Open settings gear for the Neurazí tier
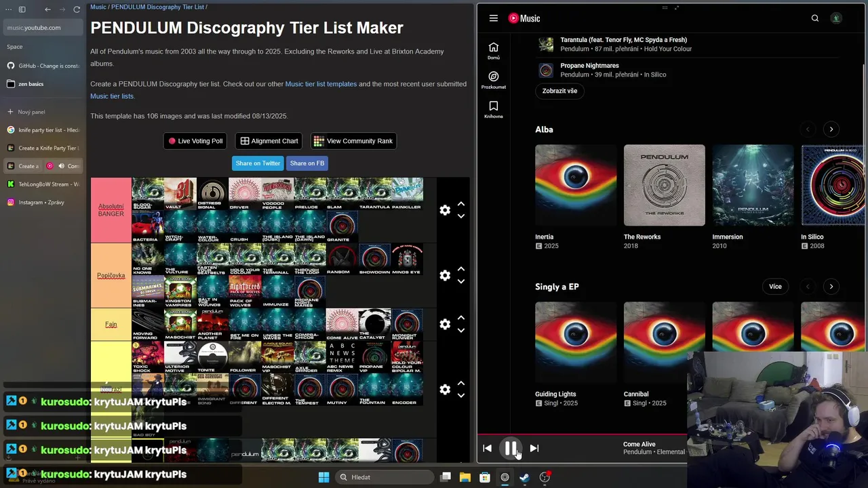This screenshot has height=488, width=868. (445, 389)
